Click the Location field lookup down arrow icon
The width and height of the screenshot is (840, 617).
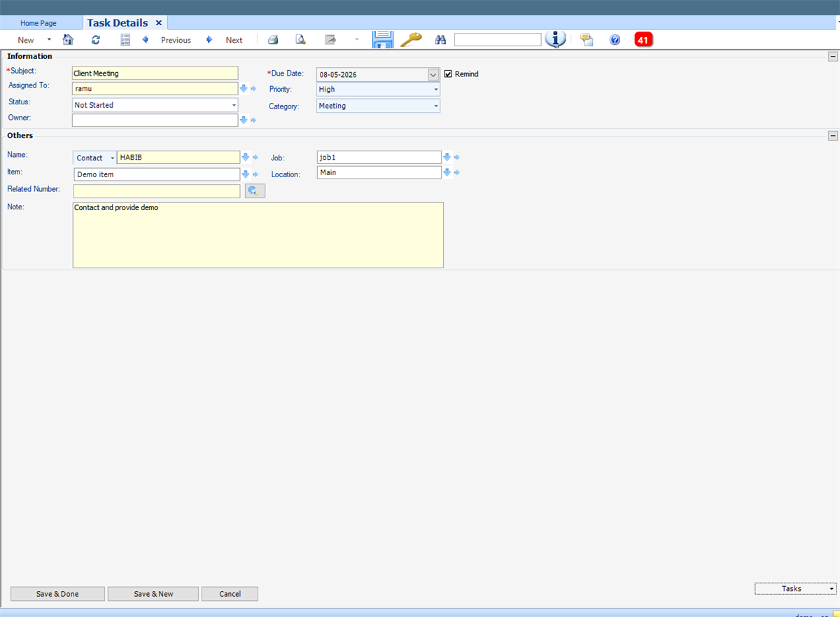447,172
